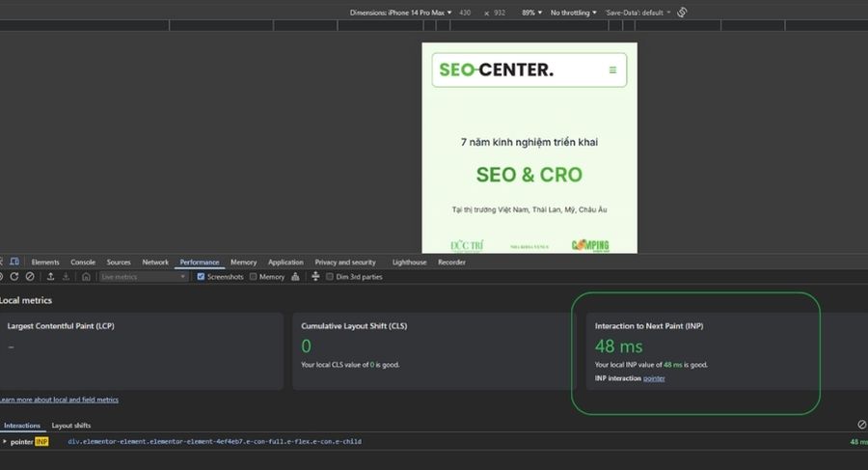This screenshot has height=470, width=868.
Task: Click the download trace profile icon
Action: [66, 277]
